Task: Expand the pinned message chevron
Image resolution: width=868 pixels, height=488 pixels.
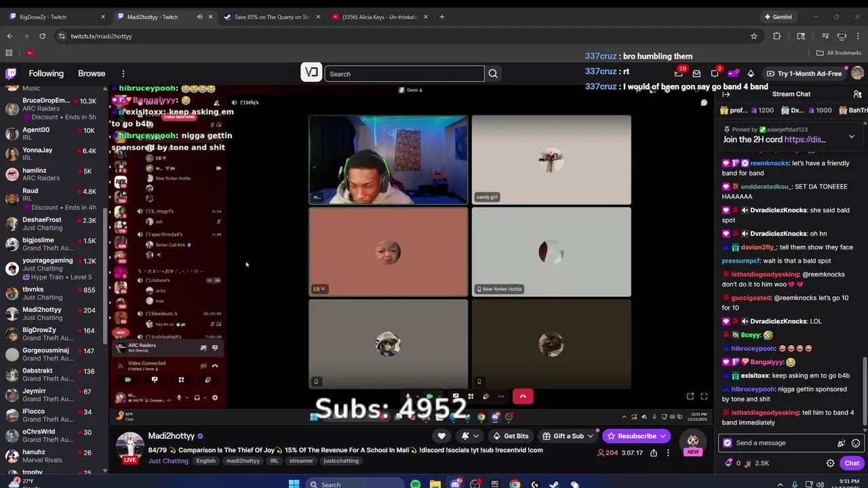Action: pyautogui.click(x=852, y=136)
